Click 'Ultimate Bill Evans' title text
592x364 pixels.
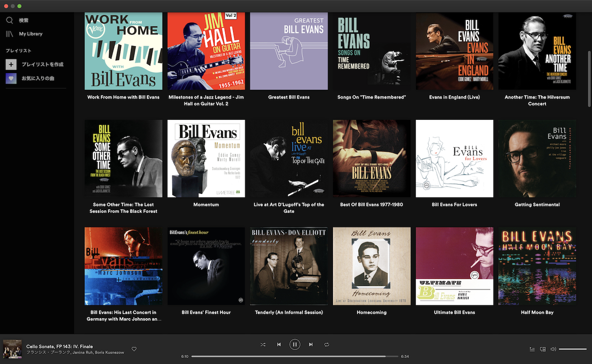tap(454, 312)
